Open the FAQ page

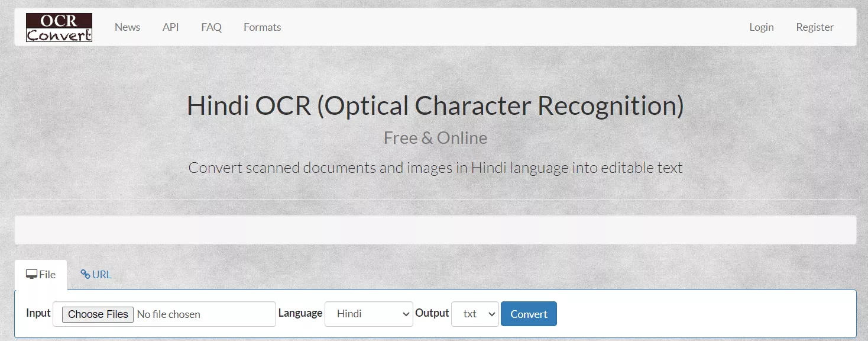211,27
